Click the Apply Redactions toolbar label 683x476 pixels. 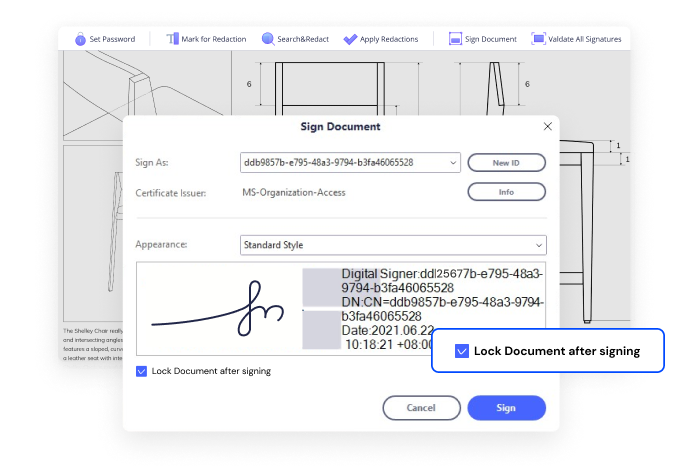click(389, 39)
